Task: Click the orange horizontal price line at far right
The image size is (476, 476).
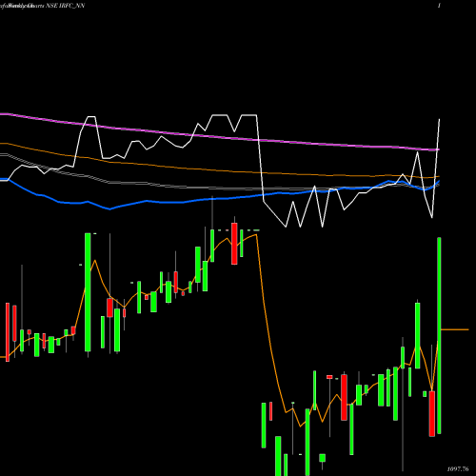Action: [x=455, y=329]
